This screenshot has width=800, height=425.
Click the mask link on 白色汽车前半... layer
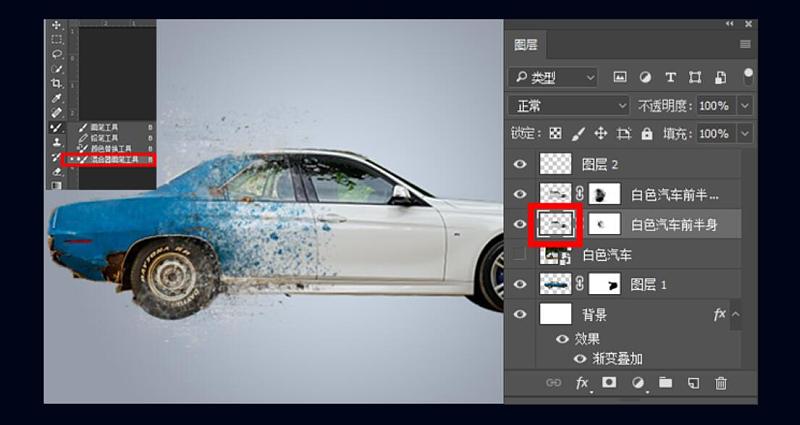[580, 194]
